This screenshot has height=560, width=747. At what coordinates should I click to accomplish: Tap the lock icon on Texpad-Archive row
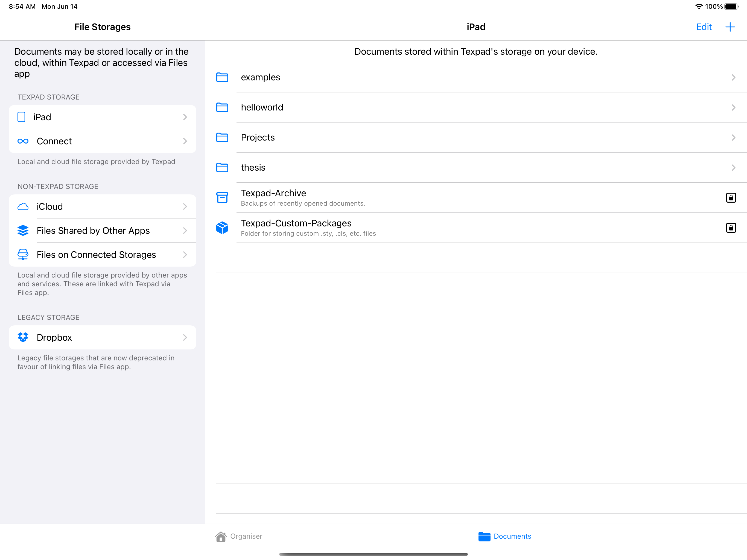click(x=731, y=198)
